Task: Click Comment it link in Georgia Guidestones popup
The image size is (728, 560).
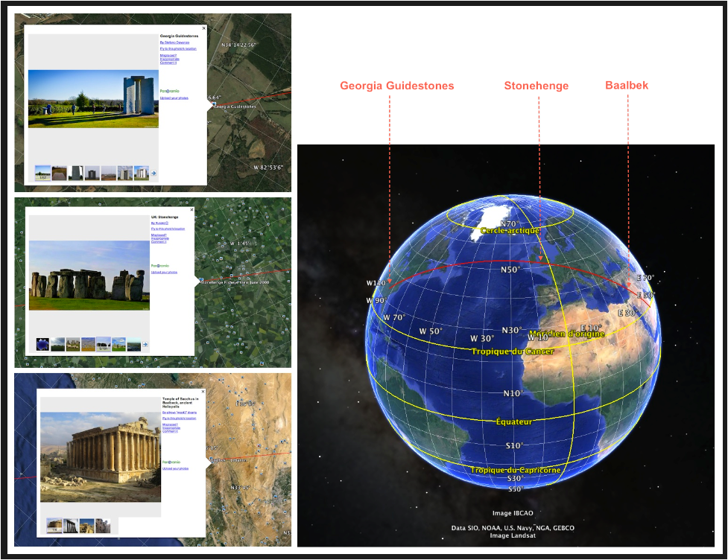Action: click(168, 63)
